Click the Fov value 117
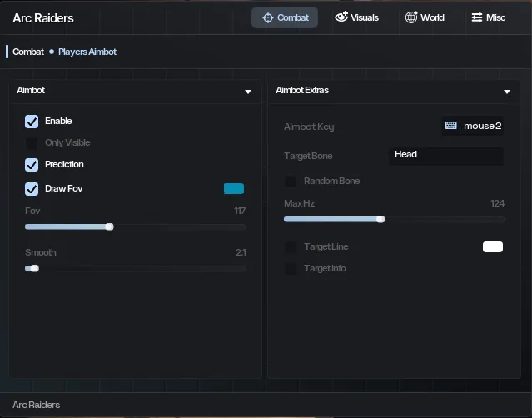532x418 pixels. [x=240, y=211]
